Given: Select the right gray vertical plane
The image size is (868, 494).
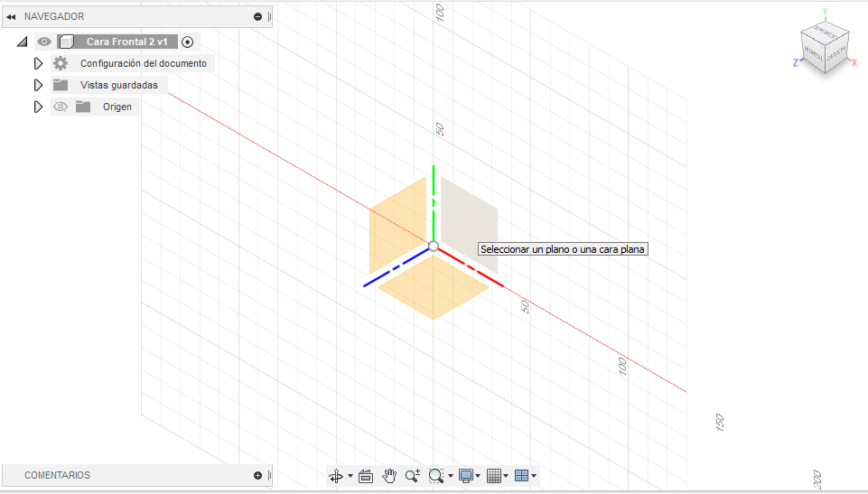Looking at the screenshot, I should pos(470,225).
